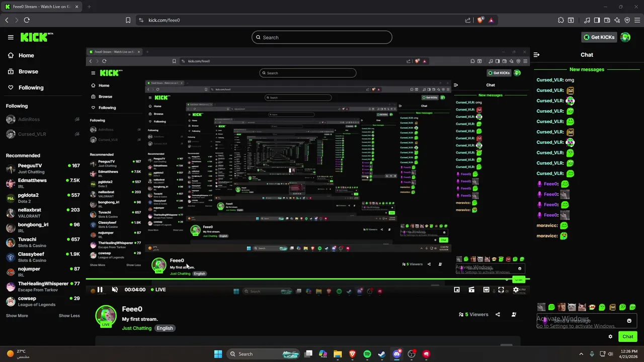Open Brave Rewards triangle icon

[491, 20]
